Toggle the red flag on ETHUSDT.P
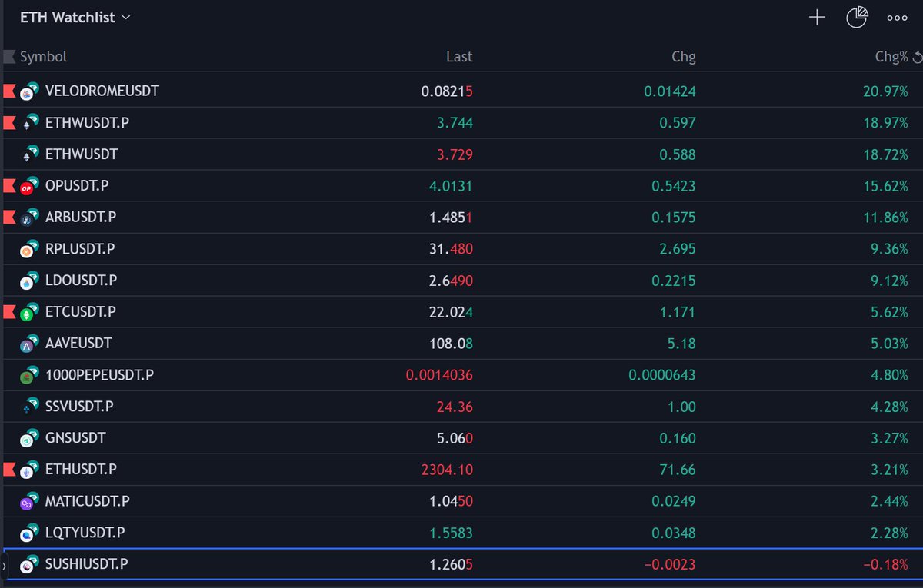The height and width of the screenshot is (588, 923). pos(9,469)
